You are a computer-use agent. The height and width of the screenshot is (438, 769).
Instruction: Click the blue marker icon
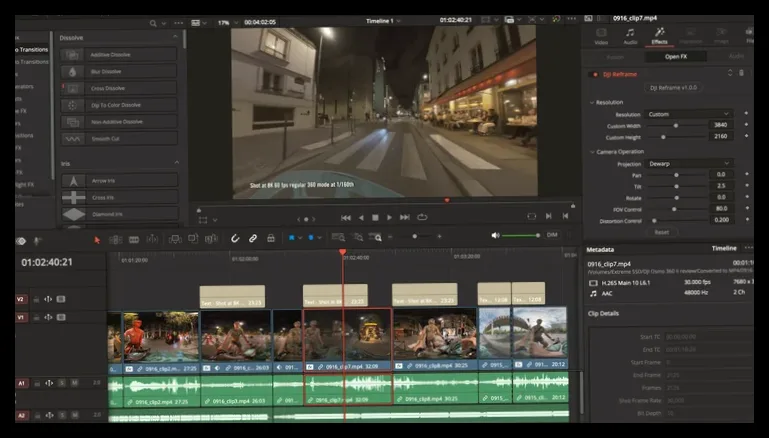point(311,237)
